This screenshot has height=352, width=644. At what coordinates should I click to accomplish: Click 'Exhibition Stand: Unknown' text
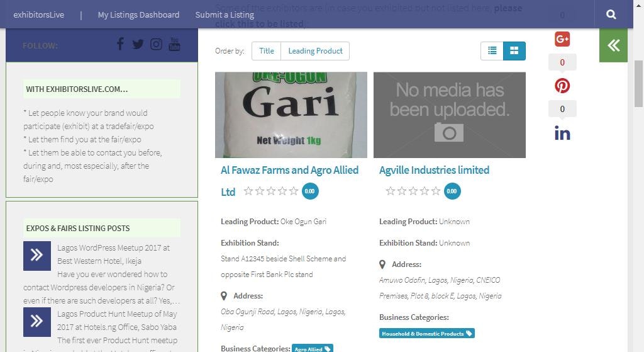[x=425, y=243]
